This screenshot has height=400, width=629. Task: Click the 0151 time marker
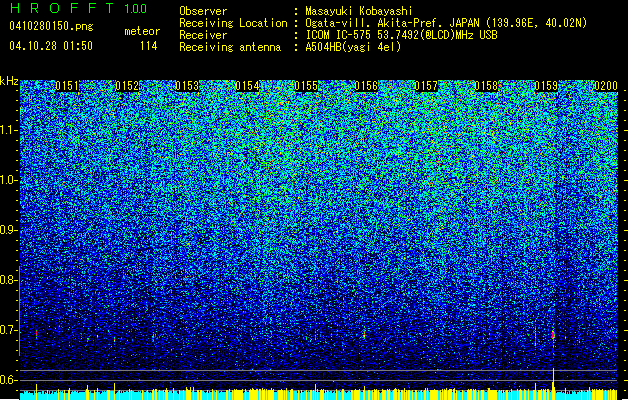tap(67, 86)
